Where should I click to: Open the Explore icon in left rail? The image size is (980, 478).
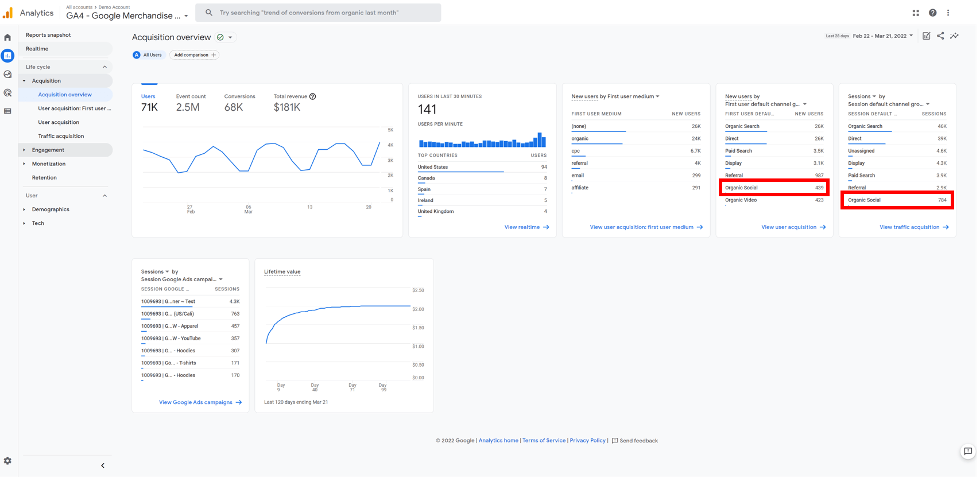[7, 74]
